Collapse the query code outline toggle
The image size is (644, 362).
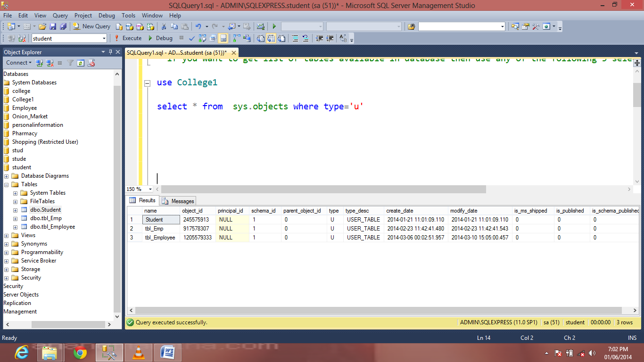pos(147,83)
